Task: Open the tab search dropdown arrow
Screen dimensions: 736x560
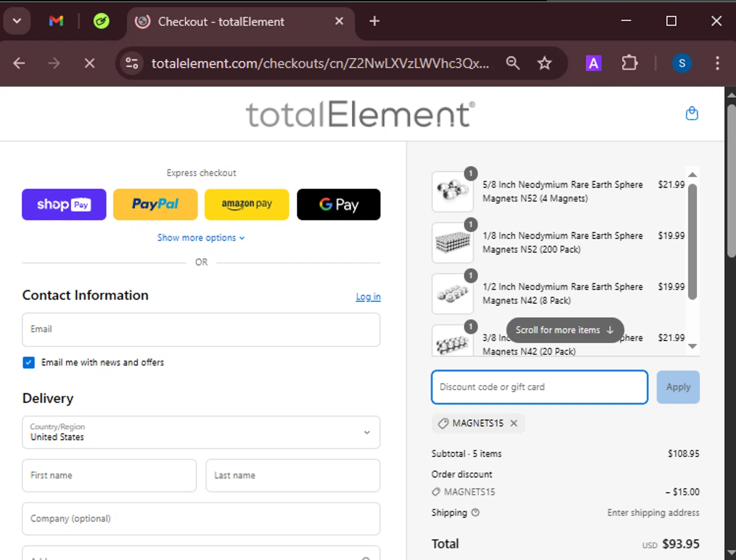Action: tap(17, 21)
